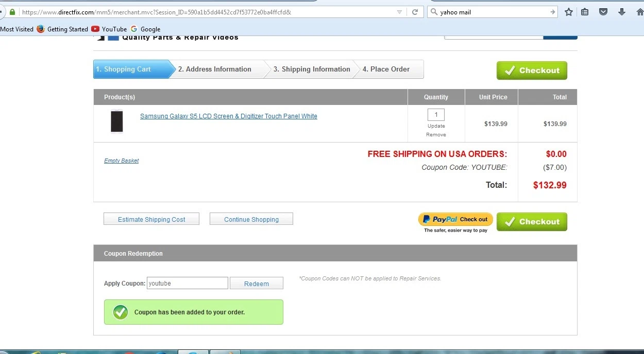This screenshot has width=644, height=354.
Task: Open Most Visited bookmarks folder
Action: pos(16,29)
